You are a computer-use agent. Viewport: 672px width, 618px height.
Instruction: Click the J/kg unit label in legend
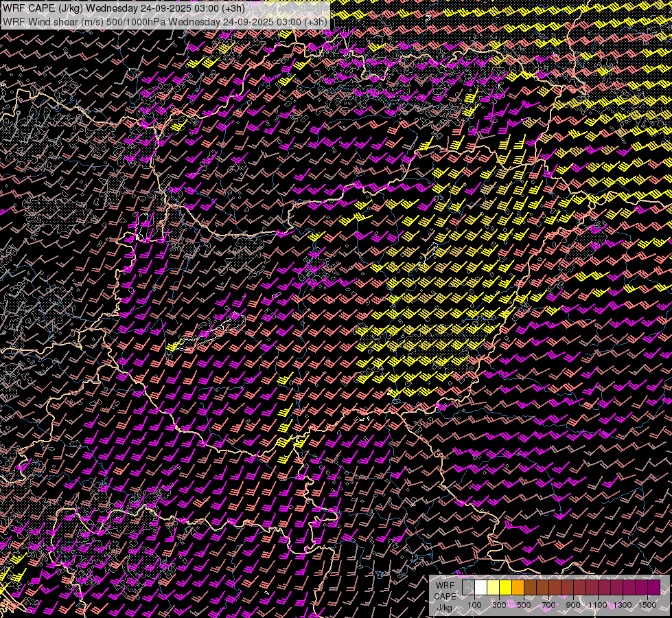point(444,608)
